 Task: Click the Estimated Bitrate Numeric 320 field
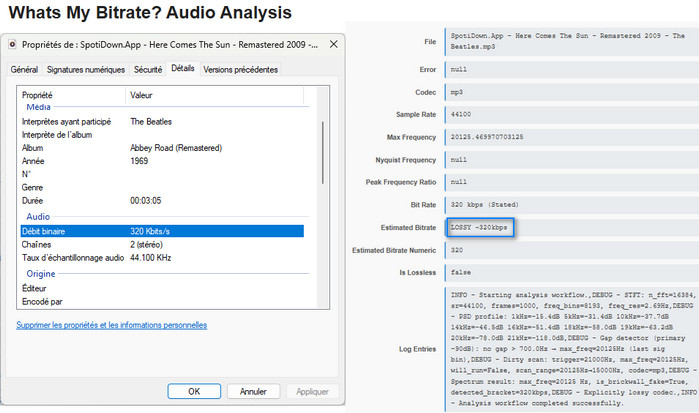(x=572, y=250)
